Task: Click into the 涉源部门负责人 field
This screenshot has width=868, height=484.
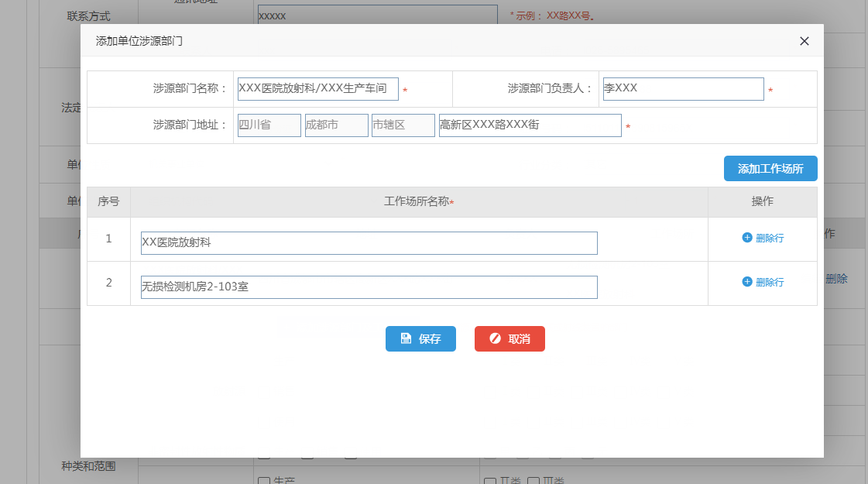Action: tap(683, 89)
